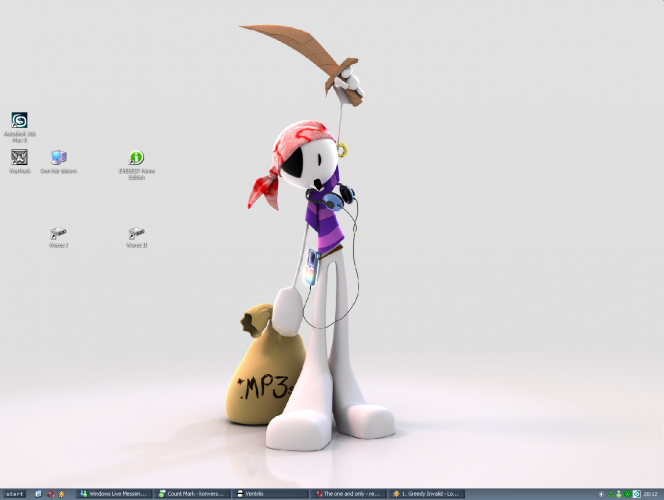Click the orange quick launch icon
Screen dimensions: 664x500
pyautogui.click(x=62, y=494)
